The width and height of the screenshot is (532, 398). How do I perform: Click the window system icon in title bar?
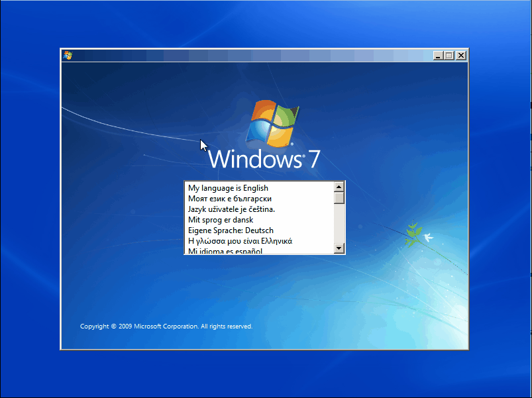(68, 56)
